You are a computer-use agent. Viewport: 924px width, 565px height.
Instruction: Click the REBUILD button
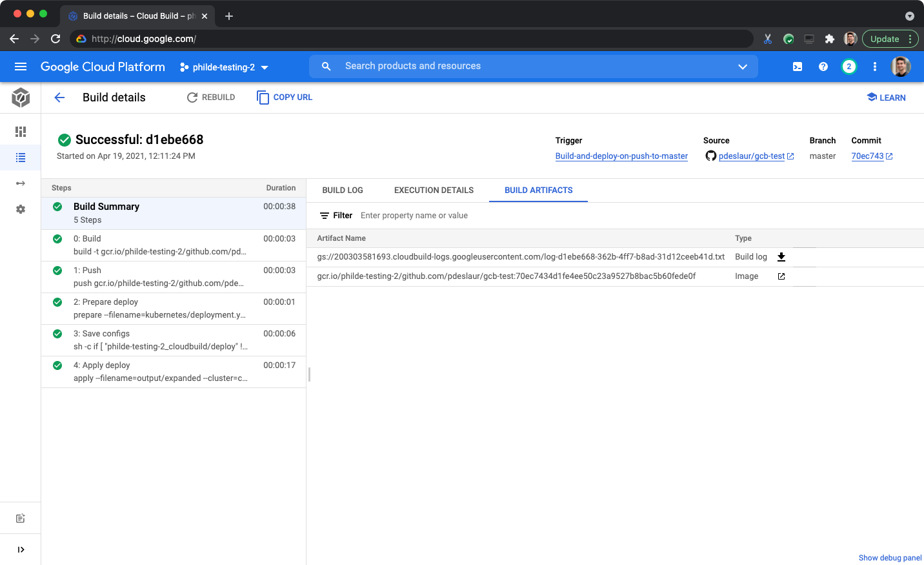coord(211,98)
